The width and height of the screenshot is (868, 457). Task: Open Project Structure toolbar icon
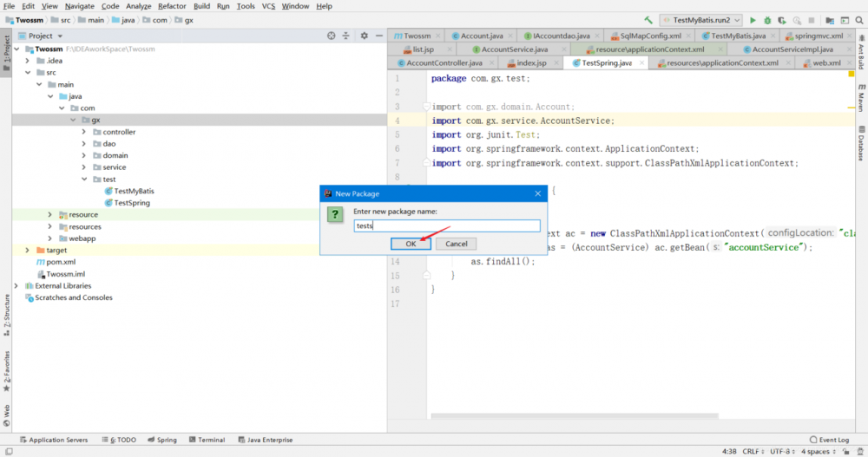831,20
